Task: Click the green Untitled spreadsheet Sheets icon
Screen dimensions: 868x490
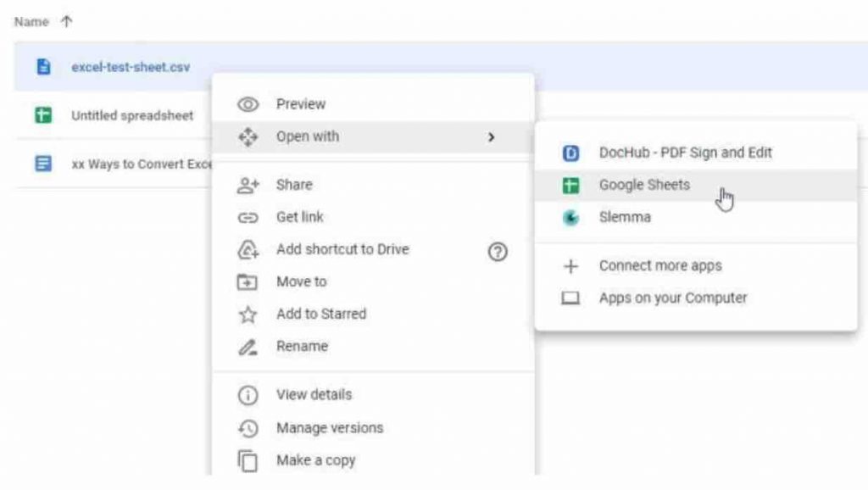Action: point(44,115)
